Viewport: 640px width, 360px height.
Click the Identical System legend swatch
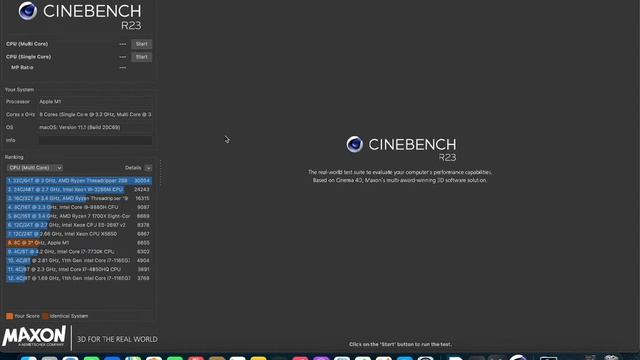pyautogui.click(x=46, y=316)
